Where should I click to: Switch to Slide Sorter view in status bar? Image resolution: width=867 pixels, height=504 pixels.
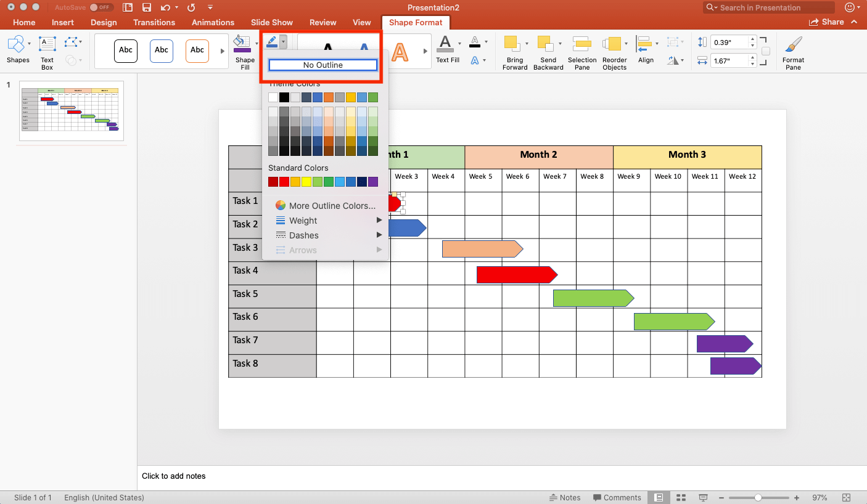click(681, 497)
